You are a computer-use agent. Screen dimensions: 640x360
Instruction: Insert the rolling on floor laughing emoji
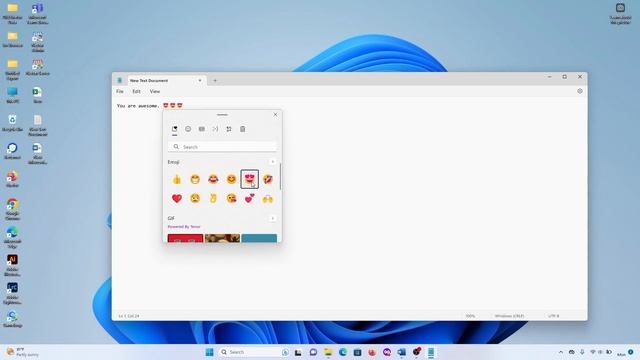[x=268, y=179]
